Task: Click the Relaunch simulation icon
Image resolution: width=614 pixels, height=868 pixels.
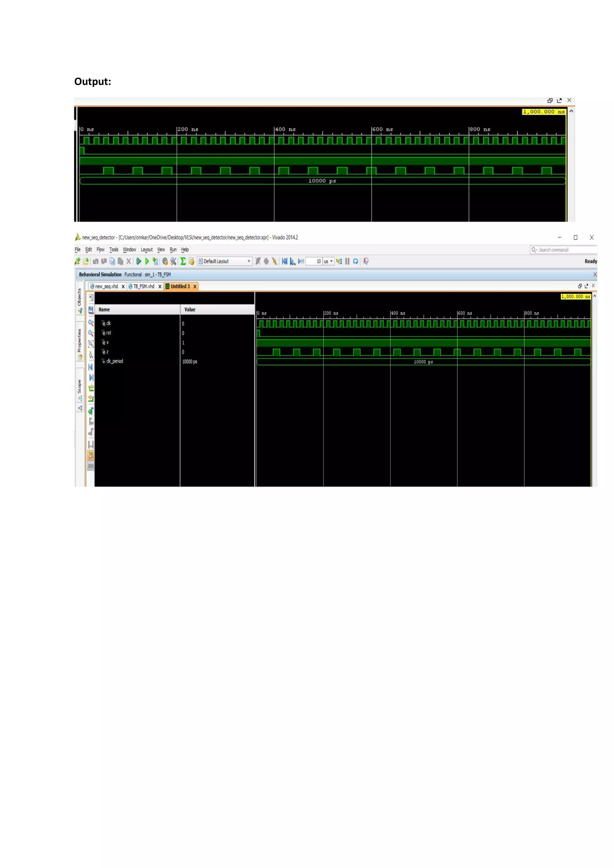Action: [x=356, y=261]
